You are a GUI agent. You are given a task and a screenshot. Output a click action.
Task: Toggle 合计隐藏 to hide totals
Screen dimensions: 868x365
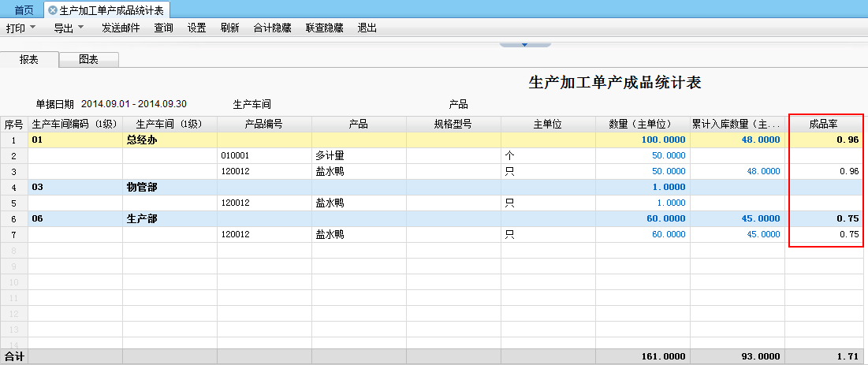tap(272, 28)
